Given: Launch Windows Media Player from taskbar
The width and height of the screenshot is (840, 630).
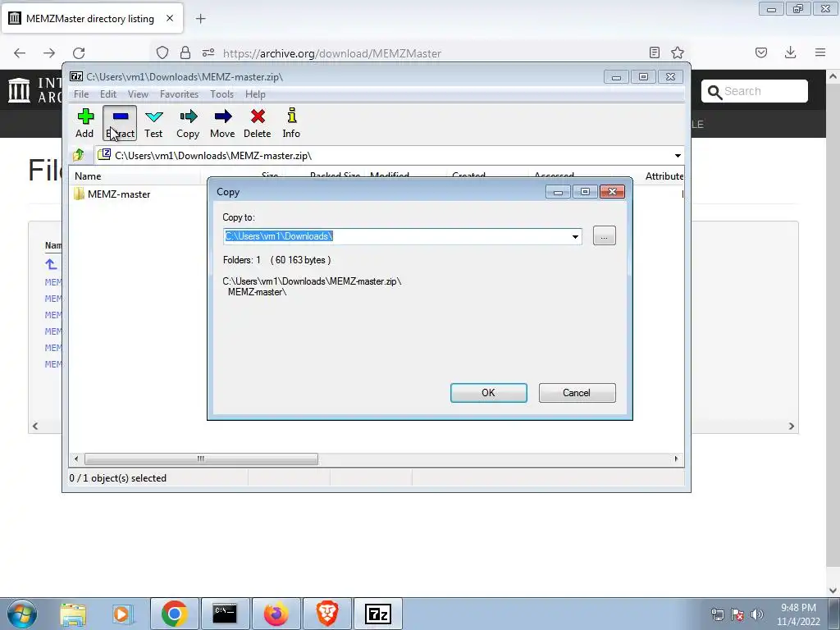Looking at the screenshot, I should tap(122, 614).
